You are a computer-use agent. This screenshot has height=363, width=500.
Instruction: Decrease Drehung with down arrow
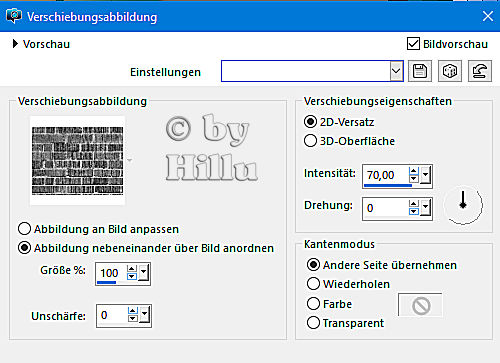(x=414, y=212)
